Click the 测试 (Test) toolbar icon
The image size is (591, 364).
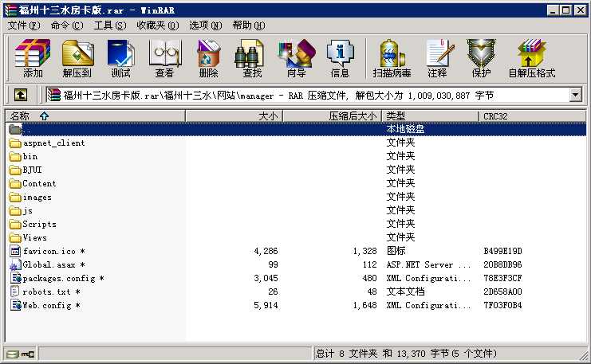[x=120, y=58]
